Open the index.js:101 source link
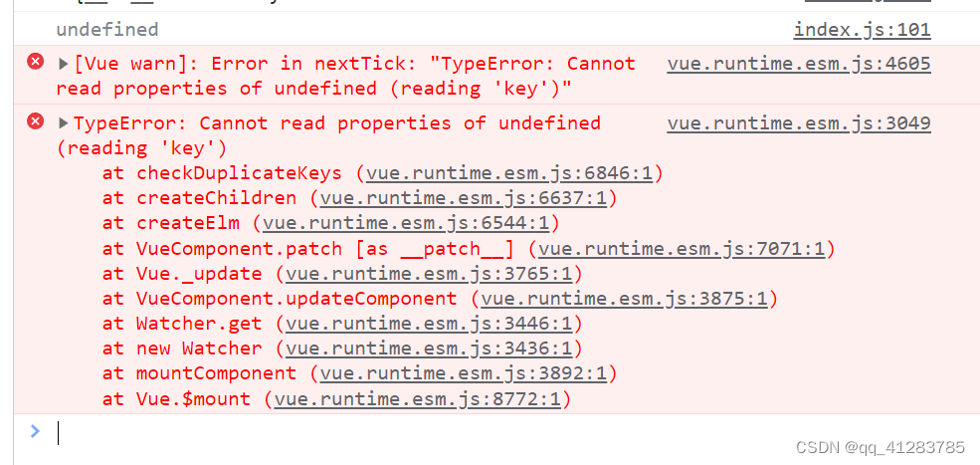 coord(862,30)
